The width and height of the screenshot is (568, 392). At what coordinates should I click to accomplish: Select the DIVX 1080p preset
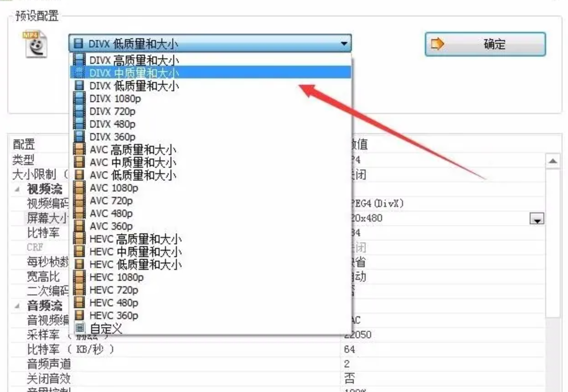point(211,98)
